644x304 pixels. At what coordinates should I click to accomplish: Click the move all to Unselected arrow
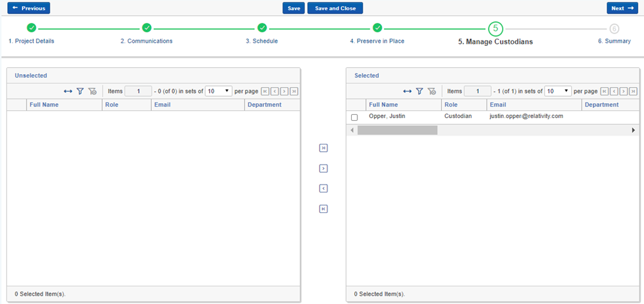[x=323, y=208]
